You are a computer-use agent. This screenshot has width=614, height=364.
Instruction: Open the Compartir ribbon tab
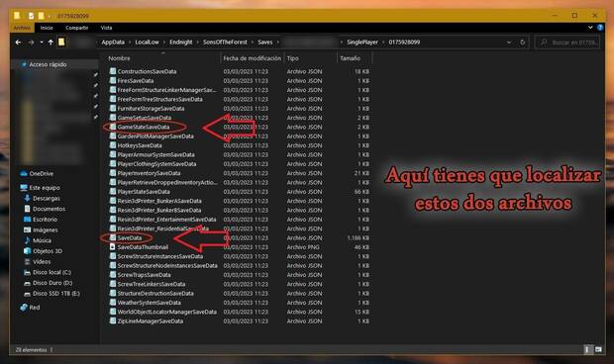pyautogui.click(x=77, y=28)
